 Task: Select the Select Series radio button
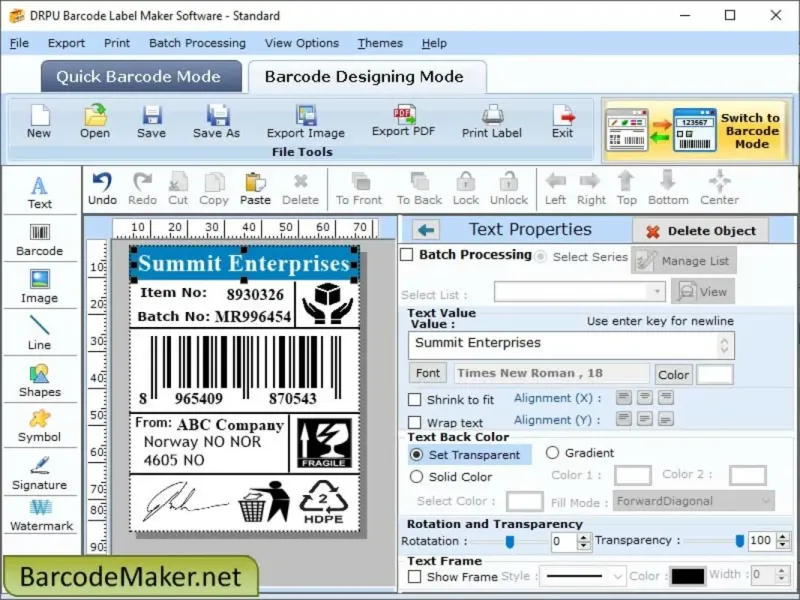click(x=540, y=257)
